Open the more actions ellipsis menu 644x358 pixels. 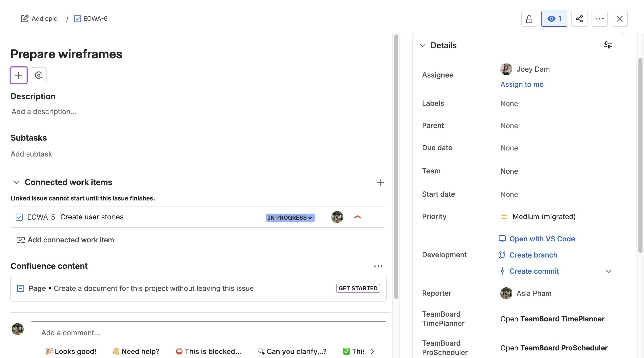point(599,19)
